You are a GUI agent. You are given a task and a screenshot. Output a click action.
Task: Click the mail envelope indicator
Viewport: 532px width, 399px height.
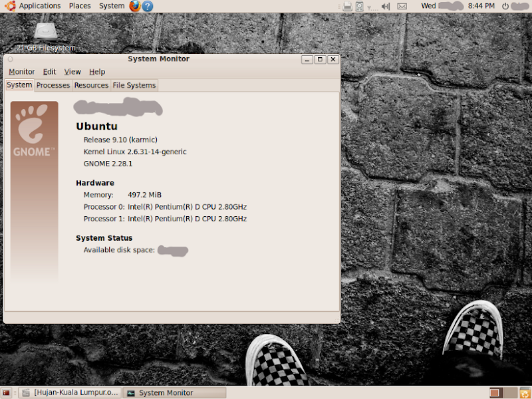[402, 6]
